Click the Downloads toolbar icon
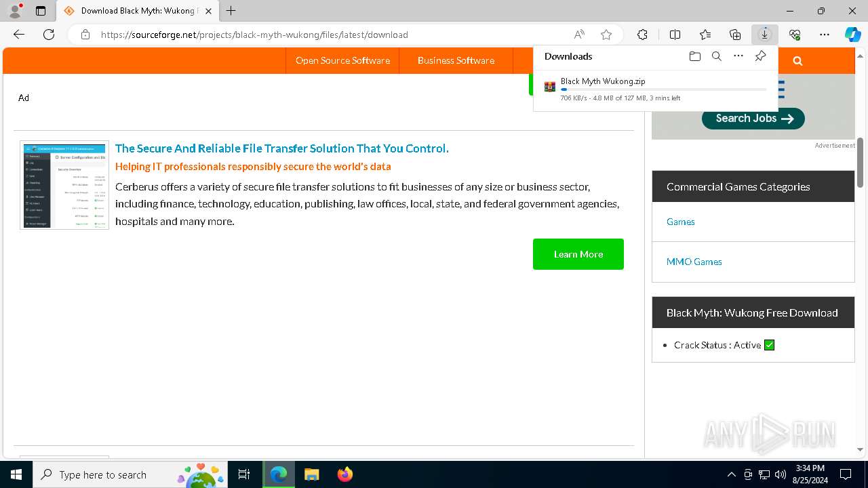This screenshot has width=868, height=488. (x=765, y=35)
